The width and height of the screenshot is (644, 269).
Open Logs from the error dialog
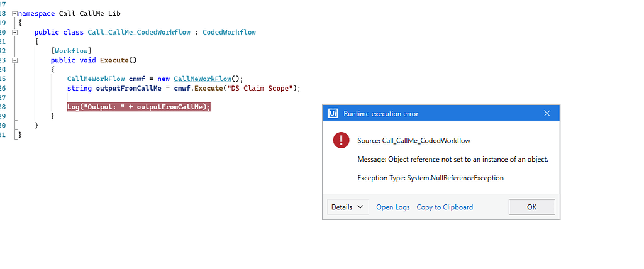[392, 207]
